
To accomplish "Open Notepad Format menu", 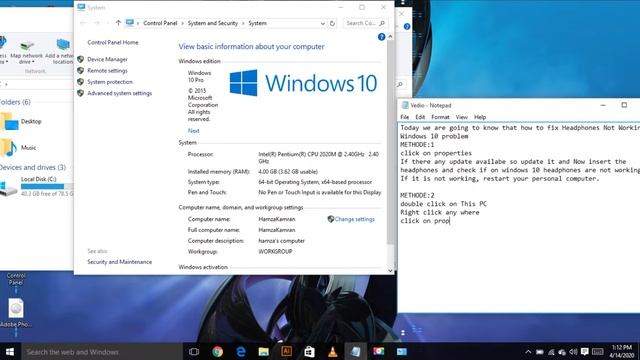I will [x=440, y=117].
